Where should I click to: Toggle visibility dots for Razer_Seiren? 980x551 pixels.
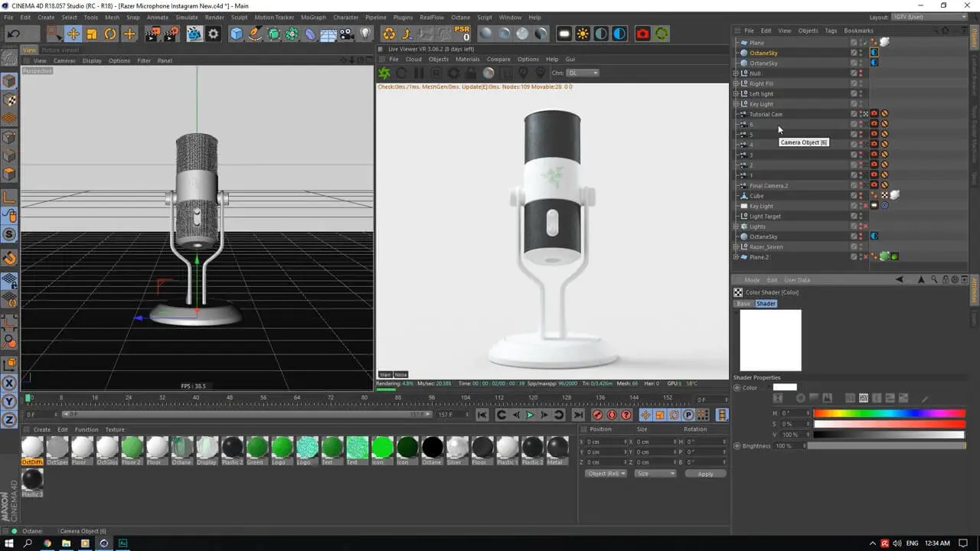pyautogui.click(x=861, y=247)
